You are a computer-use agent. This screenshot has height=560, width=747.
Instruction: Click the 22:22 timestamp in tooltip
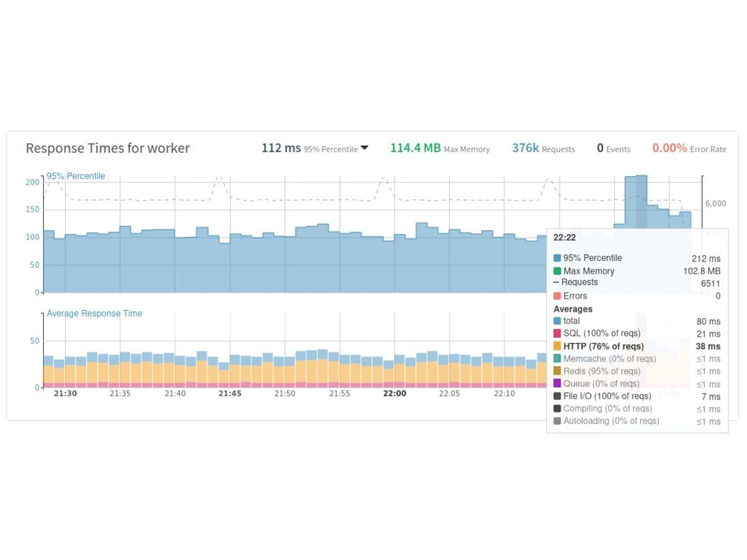click(565, 238)
